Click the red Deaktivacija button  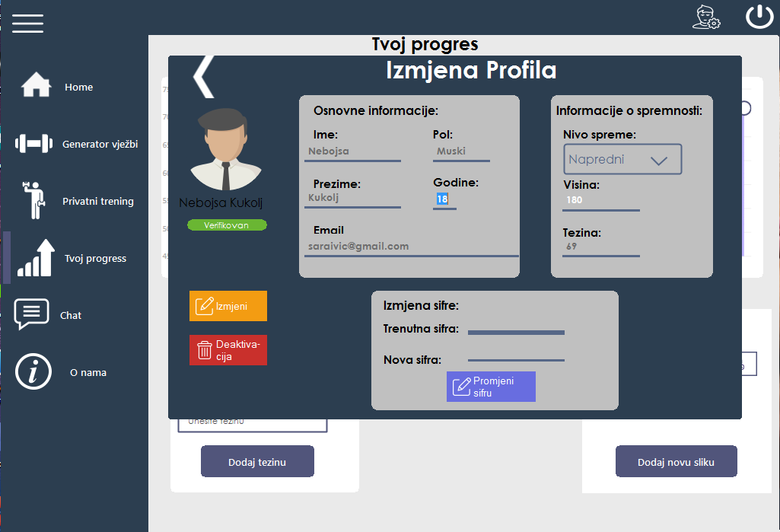click(228, 350)
